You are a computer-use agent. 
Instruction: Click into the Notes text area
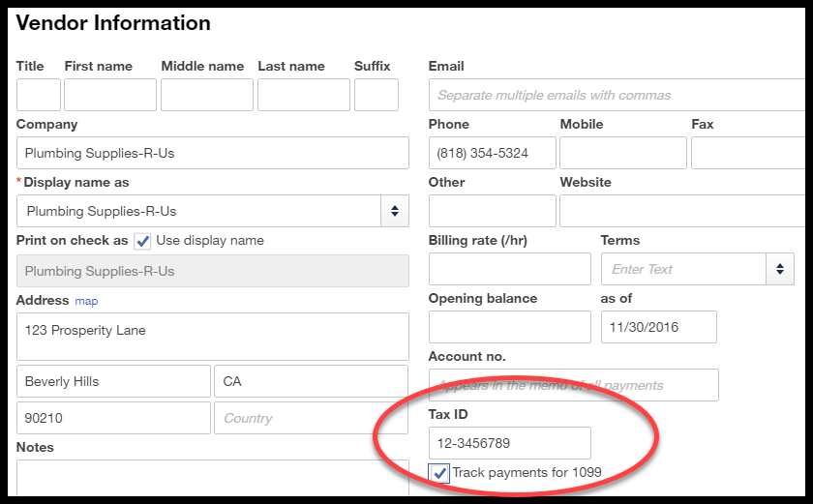coord(213,478)
